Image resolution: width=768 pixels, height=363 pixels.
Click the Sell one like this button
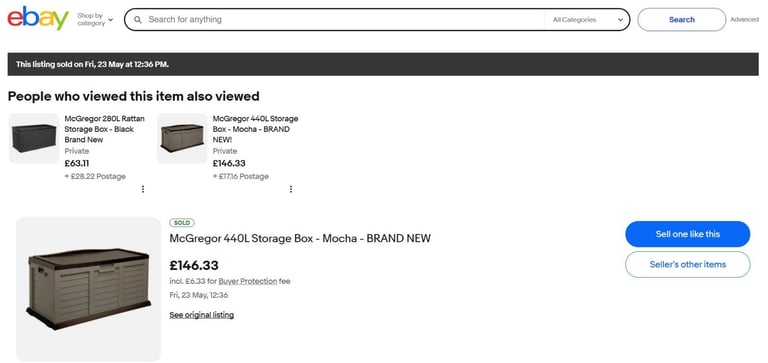click(687, 234)
